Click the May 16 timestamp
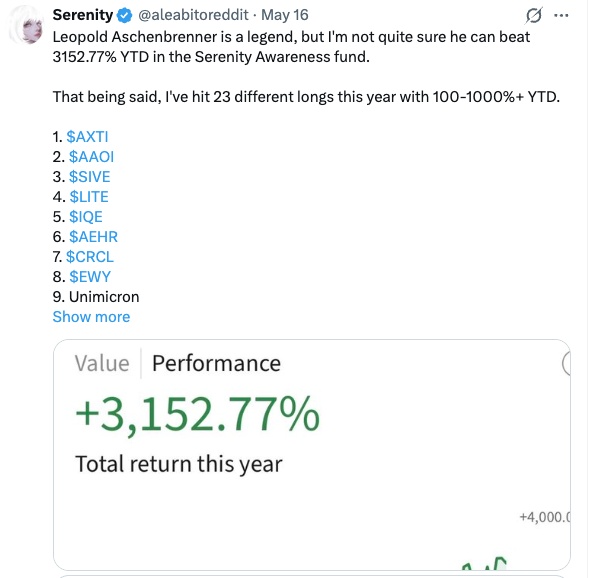Image resolution: width=590 pixels, height=578 pixels. click(x=285, y=15)
